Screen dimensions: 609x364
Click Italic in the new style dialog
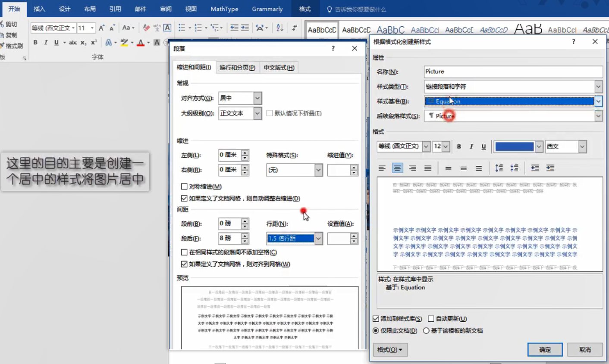coord(471,146)
